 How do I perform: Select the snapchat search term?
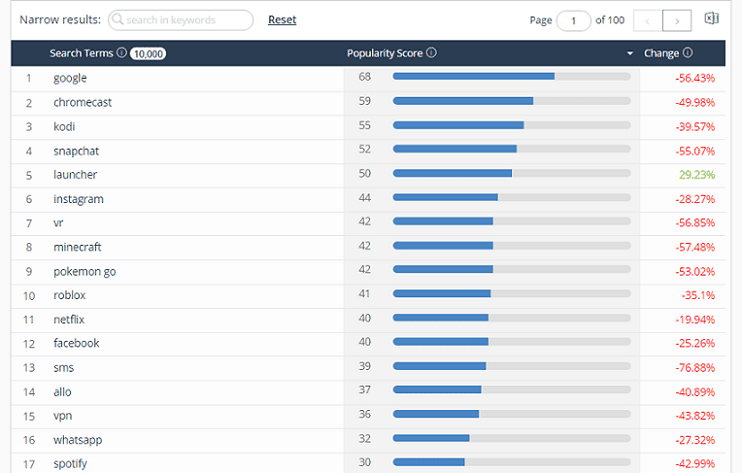pyautogui.click(x=76, y=151)
